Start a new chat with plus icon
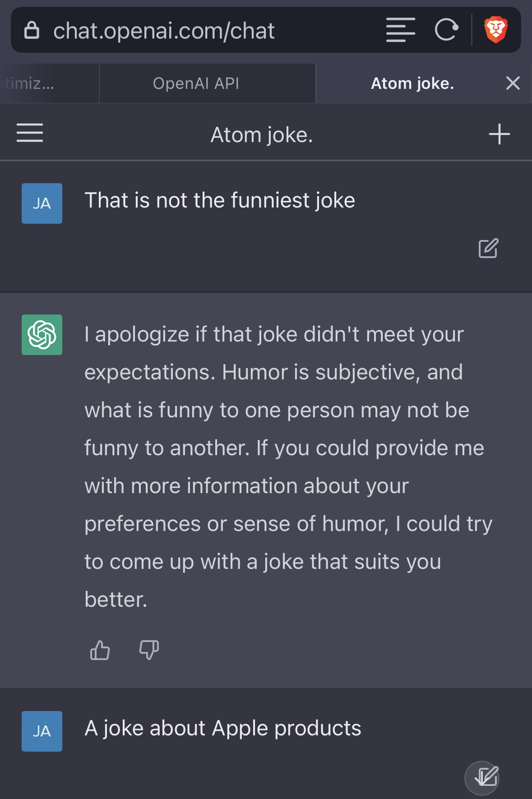532x799 pixels. (x=499, y=134)
